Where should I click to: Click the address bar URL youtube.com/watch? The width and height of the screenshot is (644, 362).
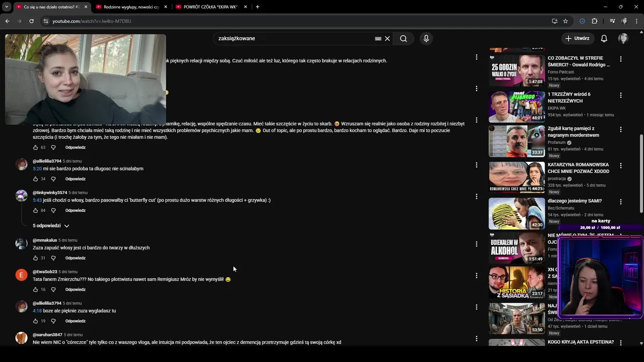(x=92, y=21)
